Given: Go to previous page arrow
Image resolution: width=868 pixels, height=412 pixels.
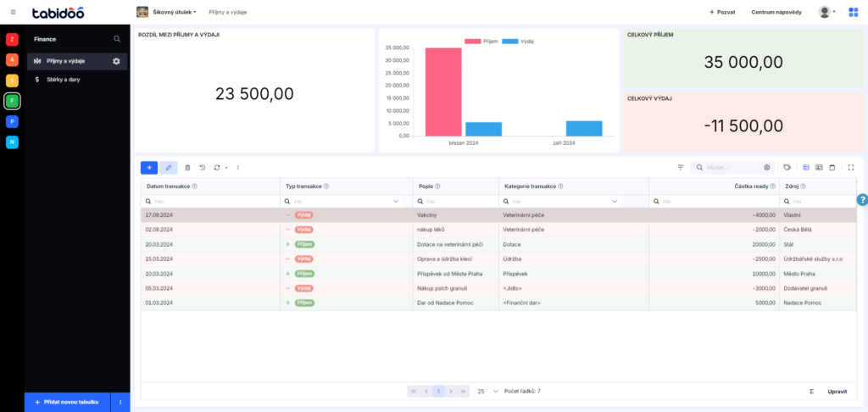Looking at the screenshot, I should click(x=426, y=391).
